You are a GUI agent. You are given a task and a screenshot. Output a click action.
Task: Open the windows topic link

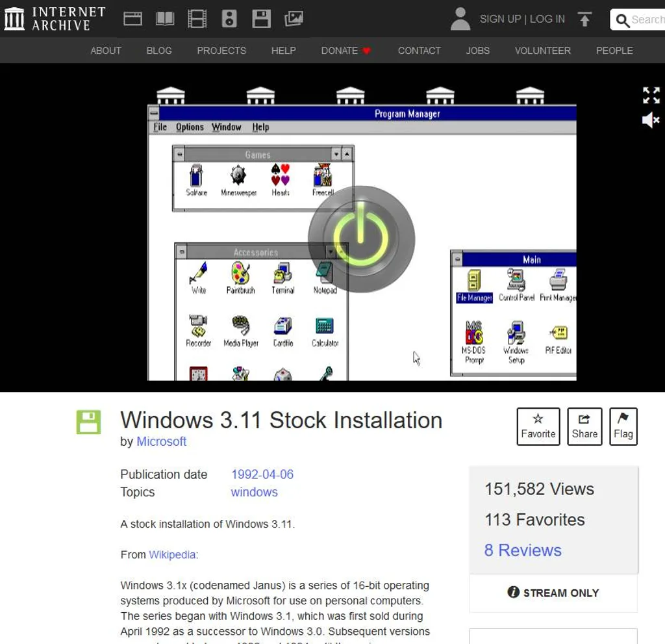254,492
